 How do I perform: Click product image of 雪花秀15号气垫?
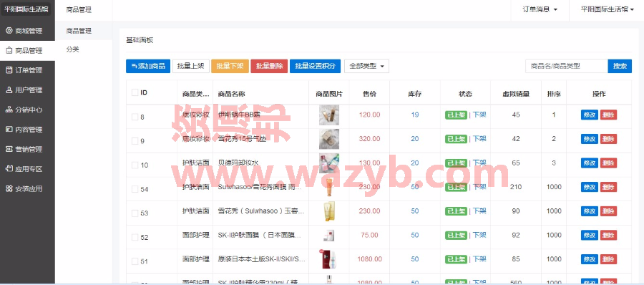tap(329, 139)
